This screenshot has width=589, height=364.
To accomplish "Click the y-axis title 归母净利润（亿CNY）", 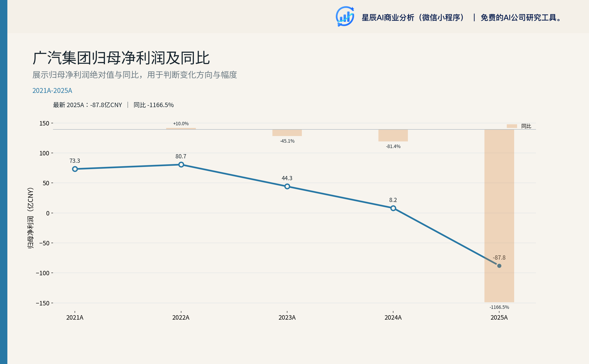I will [30, 218].
